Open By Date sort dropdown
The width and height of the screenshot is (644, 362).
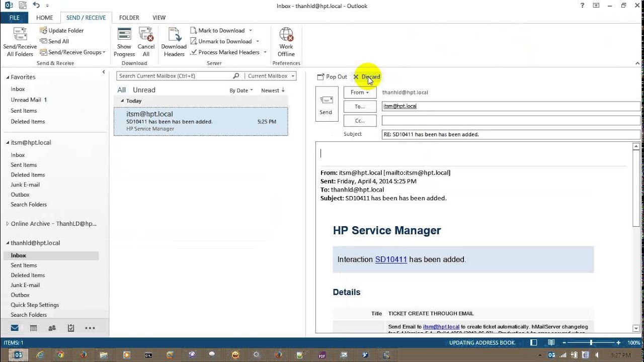click(x=242, y=90)
